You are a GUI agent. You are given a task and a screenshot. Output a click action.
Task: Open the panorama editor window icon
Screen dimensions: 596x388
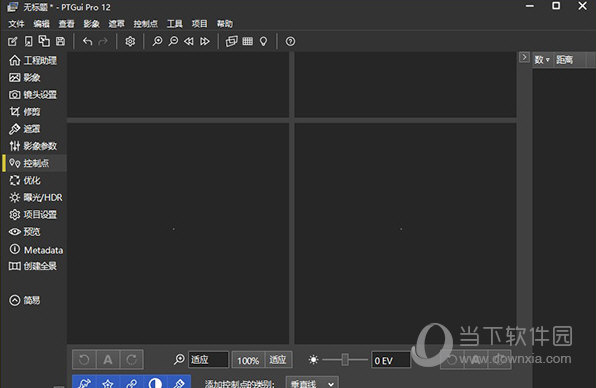231,41
